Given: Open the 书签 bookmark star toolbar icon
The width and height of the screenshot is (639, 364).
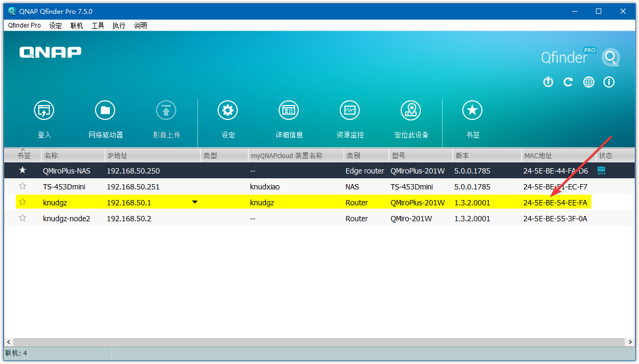Looking at the screenshot, I should click(472, 110).
